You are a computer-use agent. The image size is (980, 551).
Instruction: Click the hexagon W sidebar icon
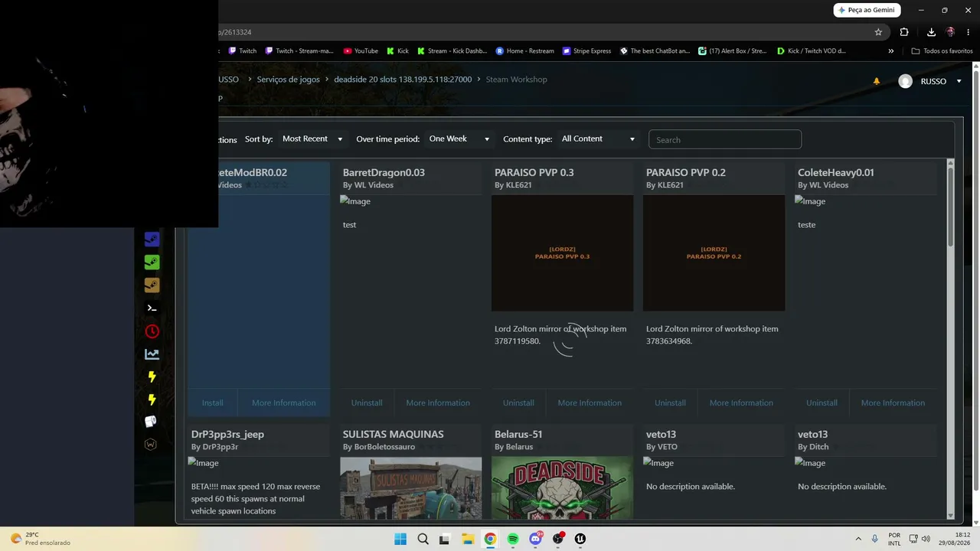click(x=151, y=444)
